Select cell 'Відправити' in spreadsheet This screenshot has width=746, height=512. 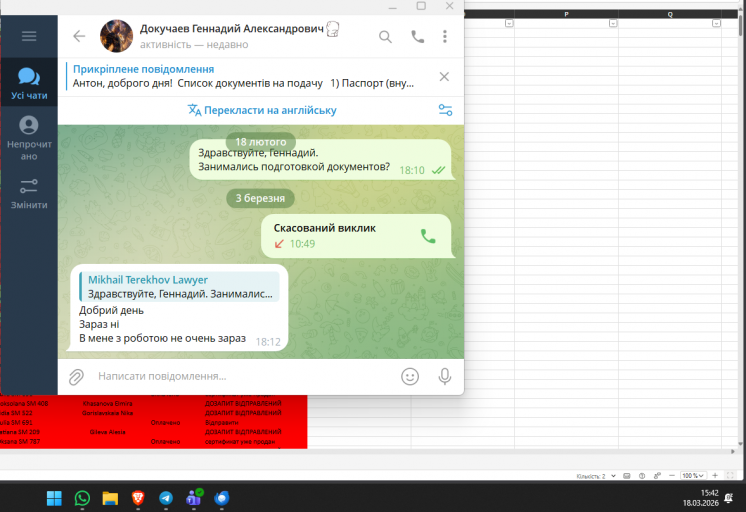point(221,423)
